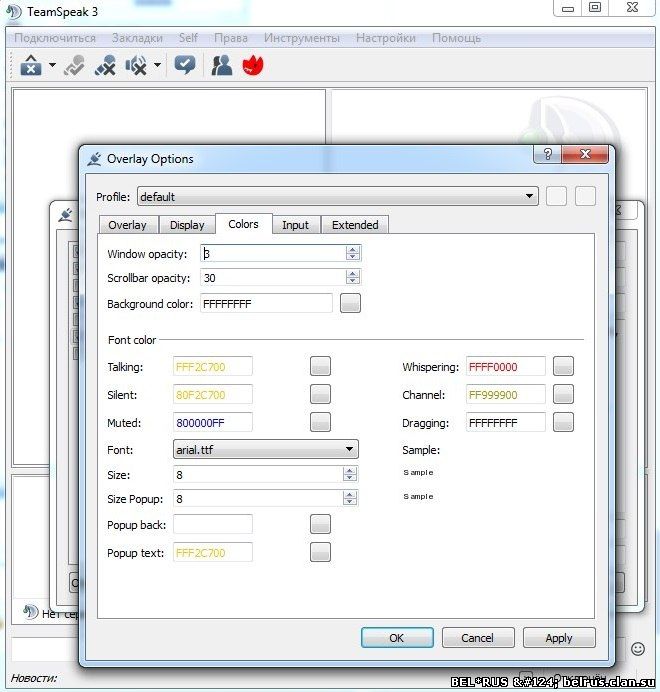Screen dimensions: 660x692
Task: Open the Инструменты menu
Action: pos(302,38)
